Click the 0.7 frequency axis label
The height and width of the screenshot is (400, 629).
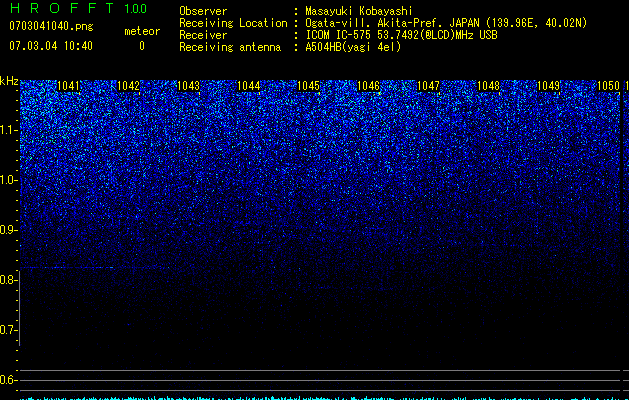7,330
